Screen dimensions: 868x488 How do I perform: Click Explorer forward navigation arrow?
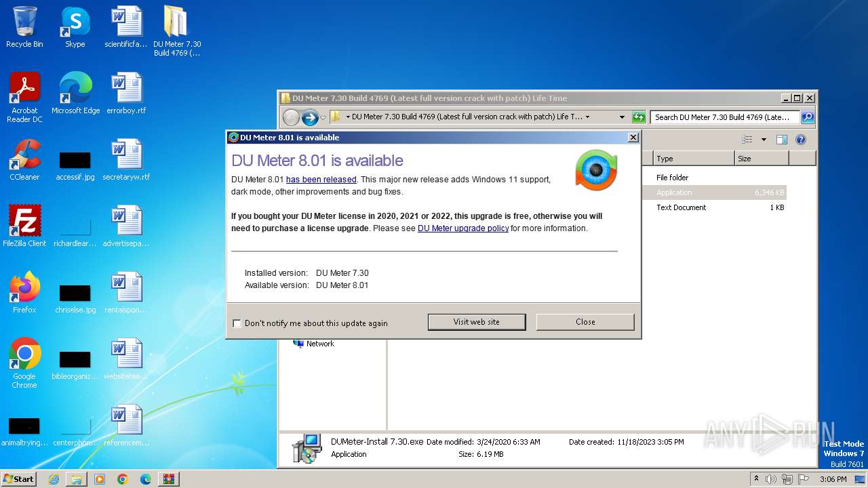(310, 117)
